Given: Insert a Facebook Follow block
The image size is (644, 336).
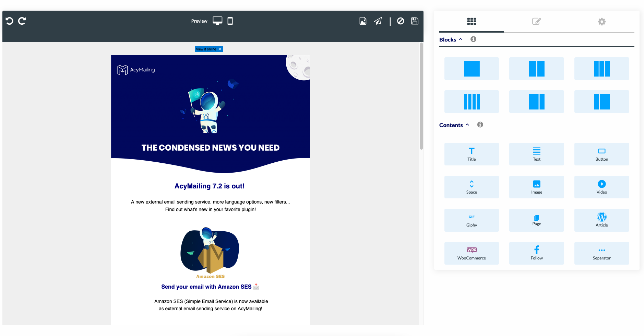Looking at the screenshot, I should 536,253.
